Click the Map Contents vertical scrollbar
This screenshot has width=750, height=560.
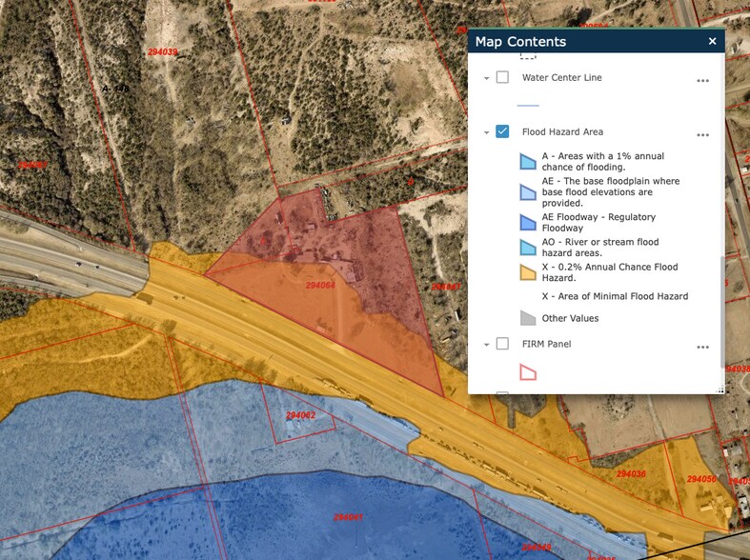pos(721,314)
